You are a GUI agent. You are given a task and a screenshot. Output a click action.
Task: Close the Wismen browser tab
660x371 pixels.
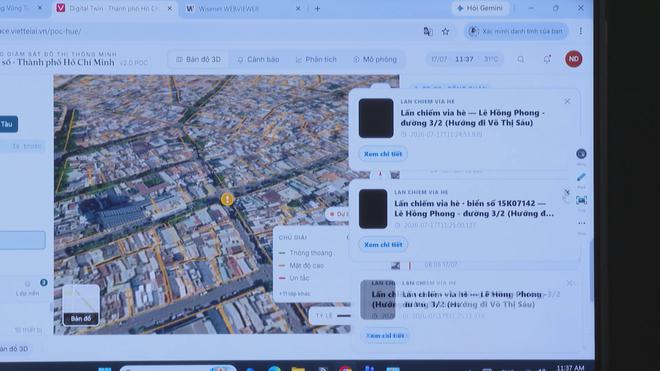click(x=298, y=8)
